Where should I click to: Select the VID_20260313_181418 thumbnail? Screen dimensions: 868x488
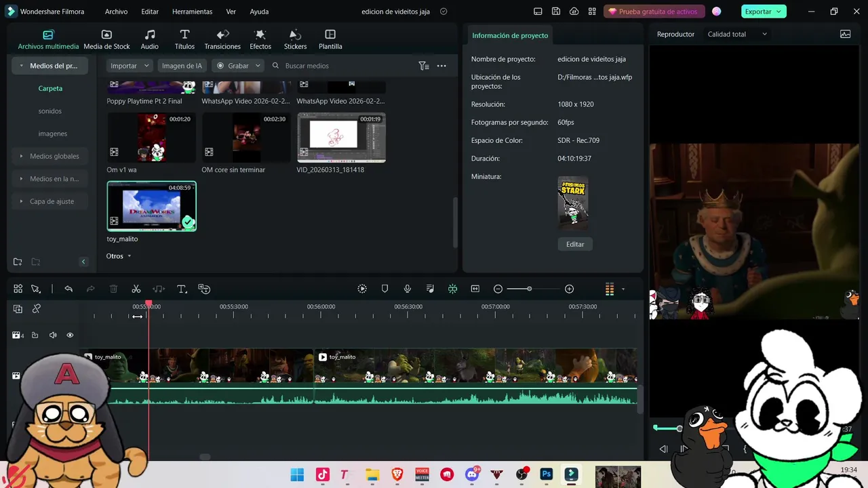click(x=341, y=138)
